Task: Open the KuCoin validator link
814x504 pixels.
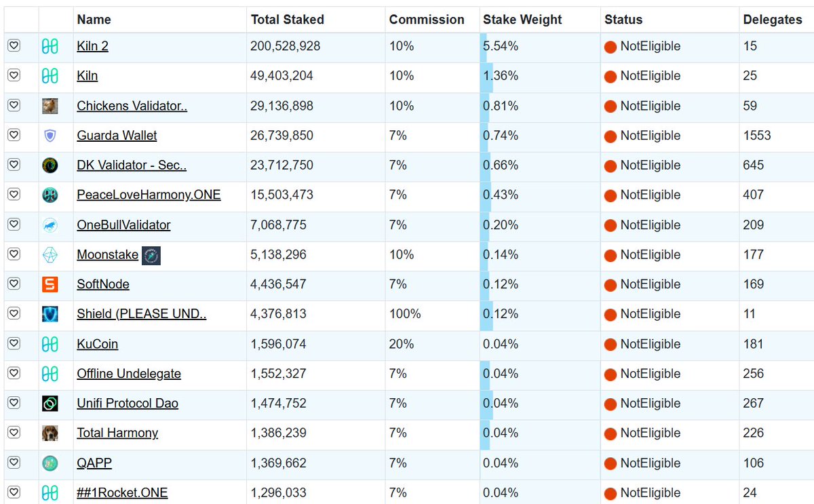Action: pyautogui.click(x=98, y=344)
